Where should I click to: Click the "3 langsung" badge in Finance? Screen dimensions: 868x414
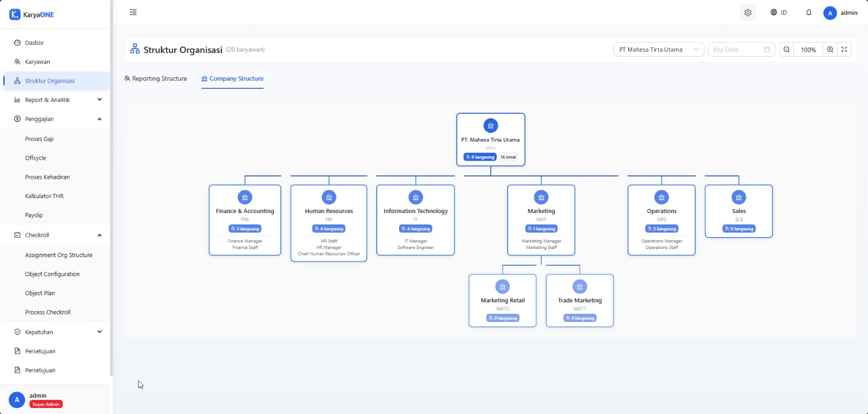coord(245,229)
